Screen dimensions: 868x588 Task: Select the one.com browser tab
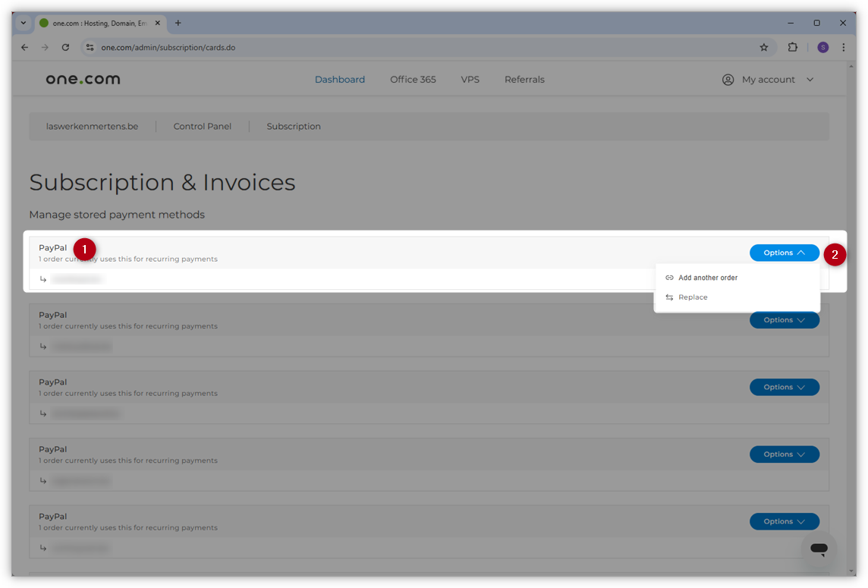point(99,23)
